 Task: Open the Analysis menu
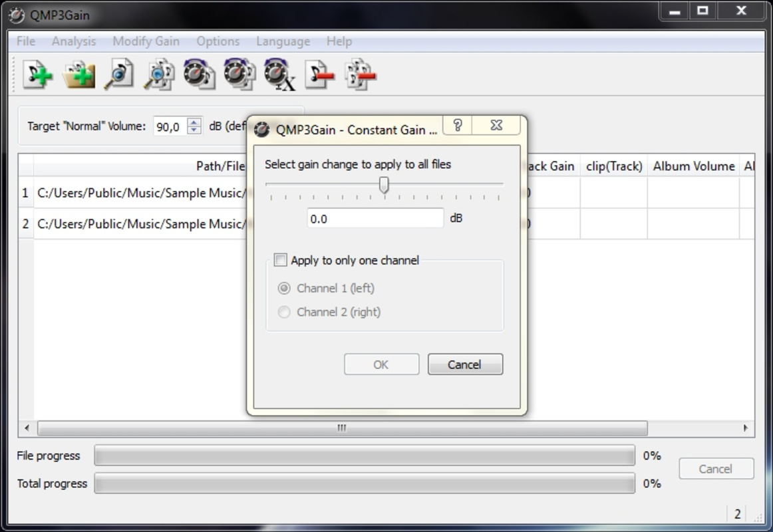(x=74, y=41)
